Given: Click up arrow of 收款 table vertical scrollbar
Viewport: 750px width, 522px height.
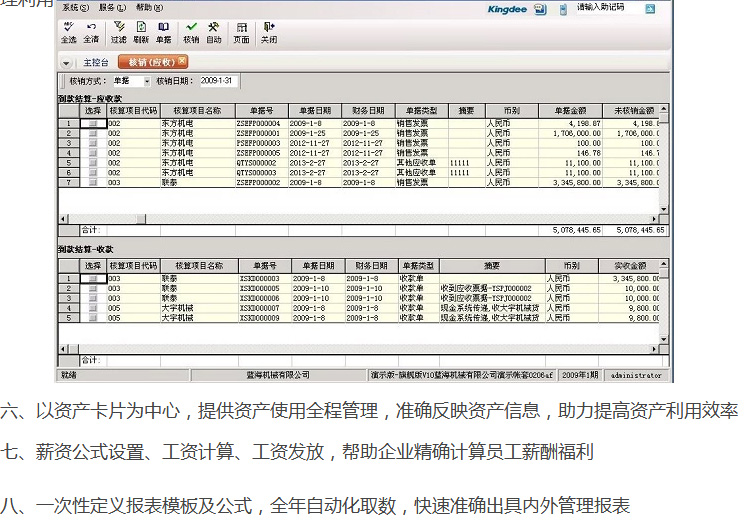Looking at the screenshot, I should [664, 264].
